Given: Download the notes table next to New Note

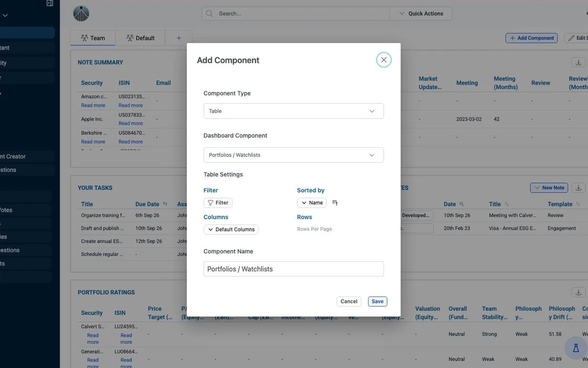Looking at the screenshot, I should (x=578, y=188).
